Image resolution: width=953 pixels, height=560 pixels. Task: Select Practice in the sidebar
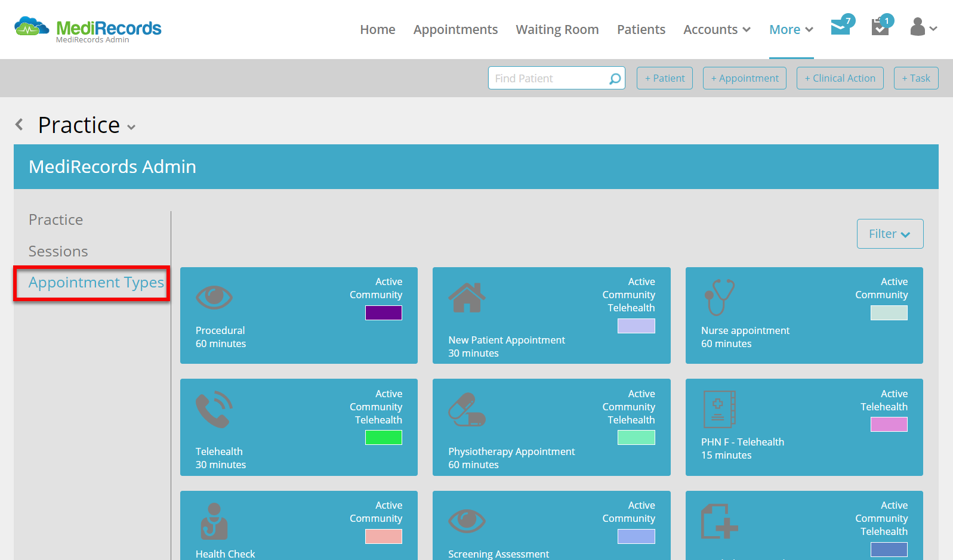56,219
